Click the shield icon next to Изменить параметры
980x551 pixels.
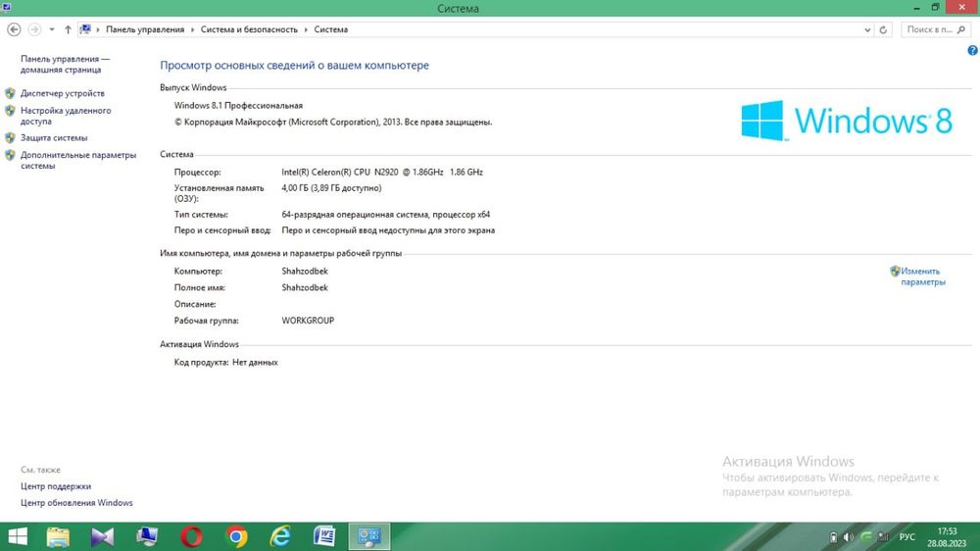[895, 271]
